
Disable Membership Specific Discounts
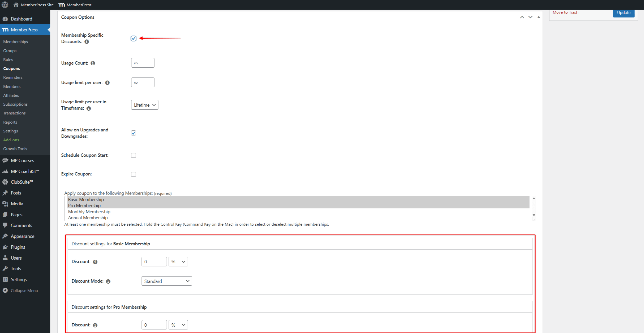pos(134,38)
